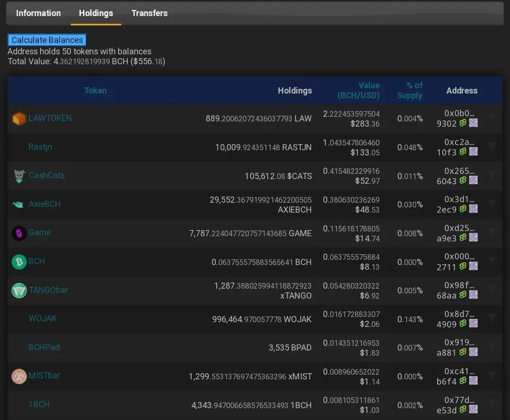This screenshot has height=420, width=510.
Task: Open the AxieBCH token link
Action: (x=44, y=204)
